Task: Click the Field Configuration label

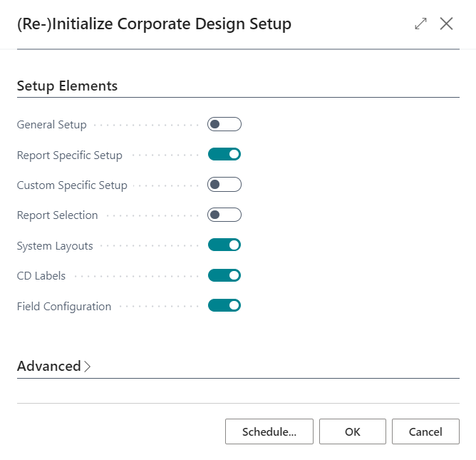Action: click(x=64, y=306)
